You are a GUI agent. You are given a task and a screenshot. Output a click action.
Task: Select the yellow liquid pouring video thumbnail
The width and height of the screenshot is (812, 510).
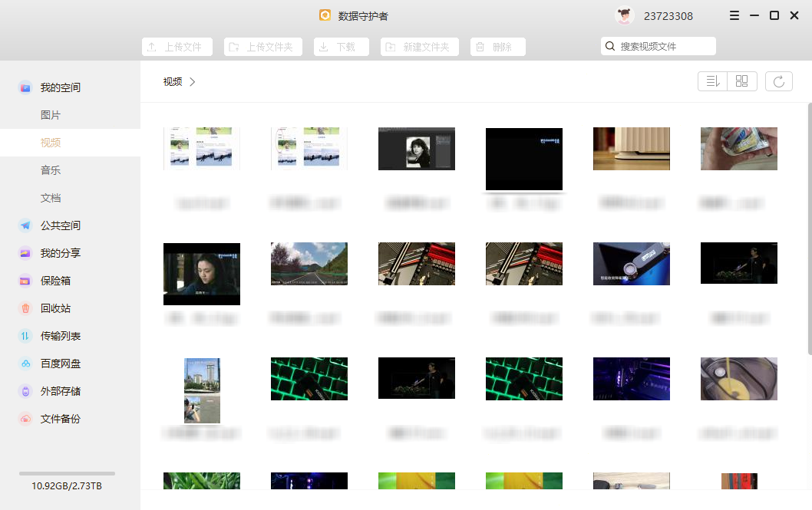[x=739, y=379]
